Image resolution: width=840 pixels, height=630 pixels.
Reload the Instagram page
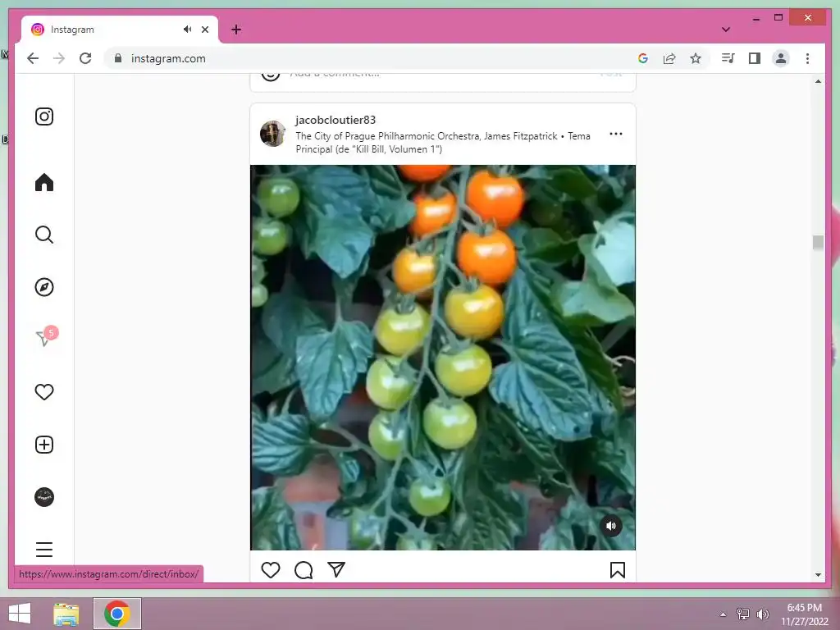(x=85, y=58)
